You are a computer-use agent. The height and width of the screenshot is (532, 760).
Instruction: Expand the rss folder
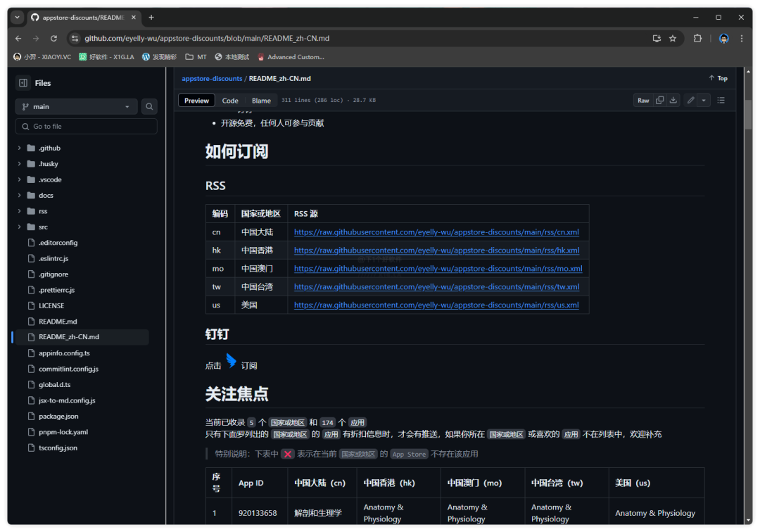[x=20, y=211]
